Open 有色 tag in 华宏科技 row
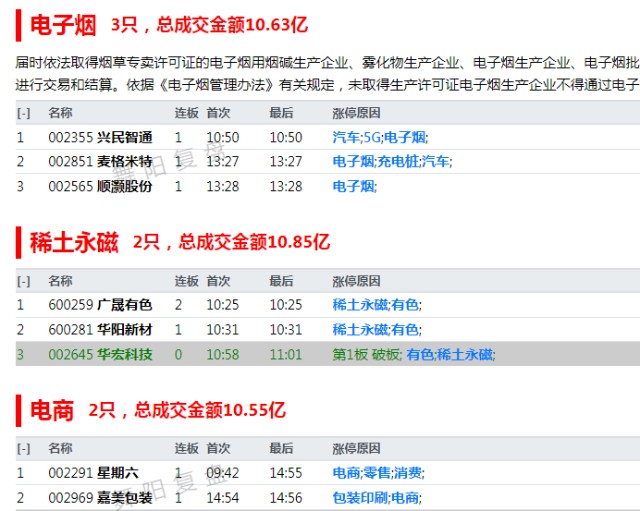Screen dimensions: 640x511 point(420,354)
